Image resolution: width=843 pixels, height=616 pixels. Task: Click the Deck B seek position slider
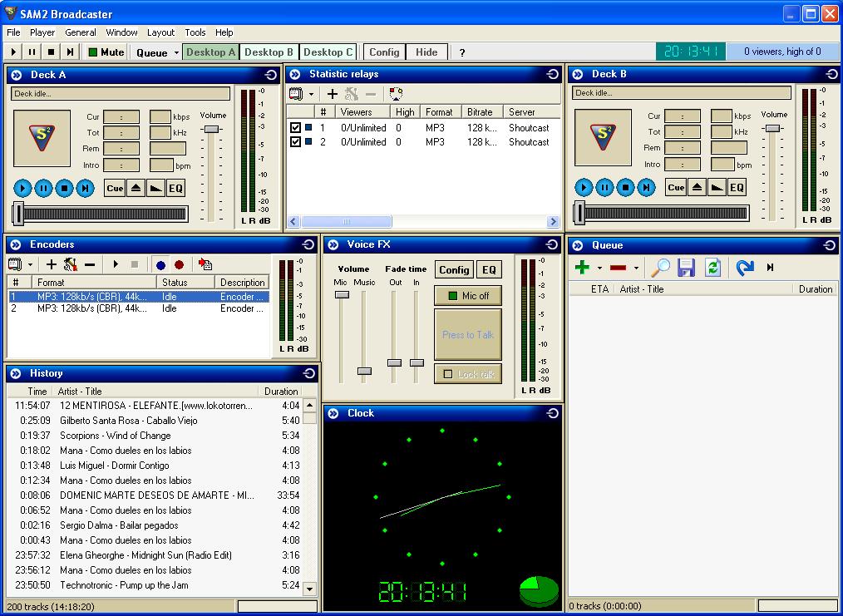[579, 213]
